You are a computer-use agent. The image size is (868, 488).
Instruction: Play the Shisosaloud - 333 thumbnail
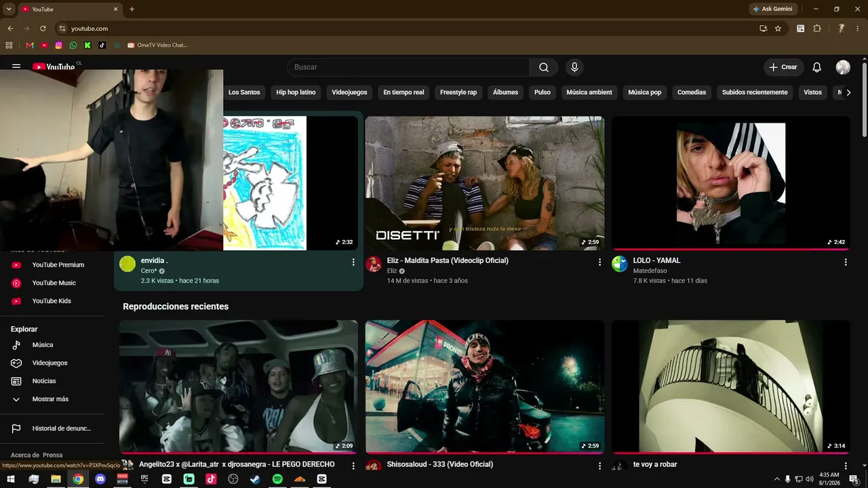point(485,386)
